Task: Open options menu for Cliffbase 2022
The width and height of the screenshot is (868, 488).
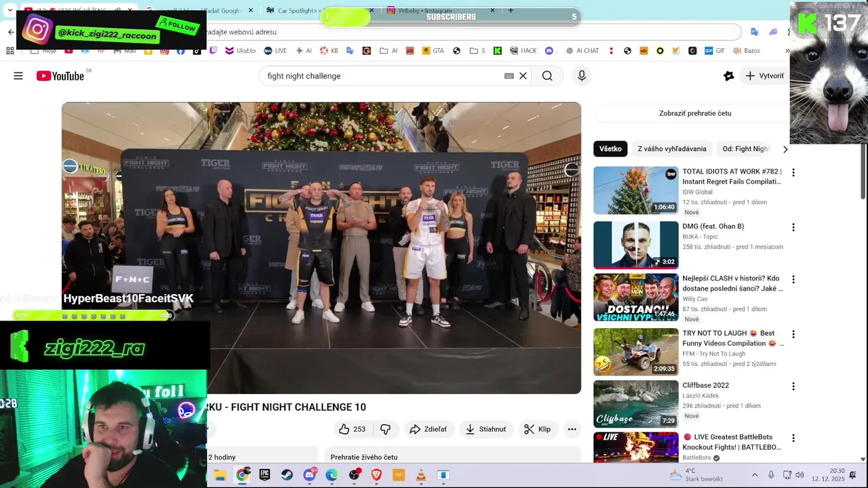Action: (793, 386)
